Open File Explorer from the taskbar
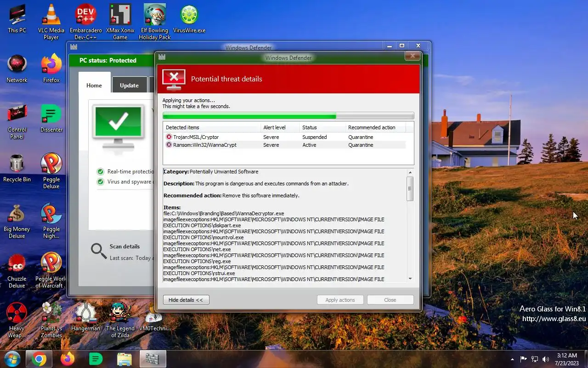Image resolution: width=588 pixels, height=368 pixels. click(124, 359)
